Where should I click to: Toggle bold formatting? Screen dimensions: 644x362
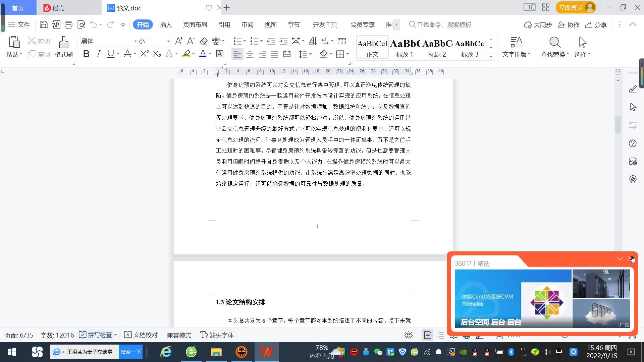(x=86, y=54)
